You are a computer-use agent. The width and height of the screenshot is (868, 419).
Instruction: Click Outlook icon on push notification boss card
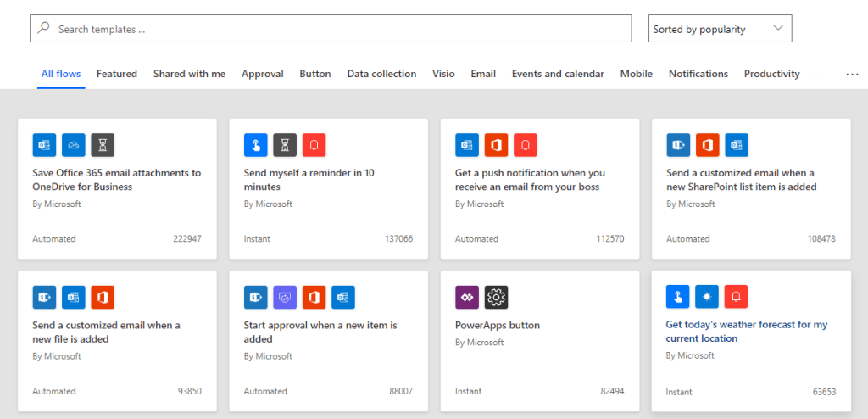click(467, 145)
